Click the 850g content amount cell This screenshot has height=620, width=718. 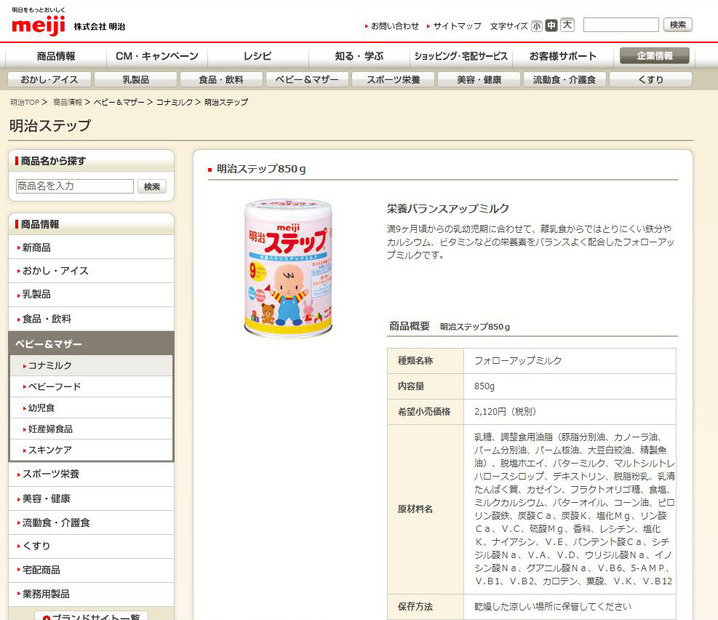coord(570,386)
